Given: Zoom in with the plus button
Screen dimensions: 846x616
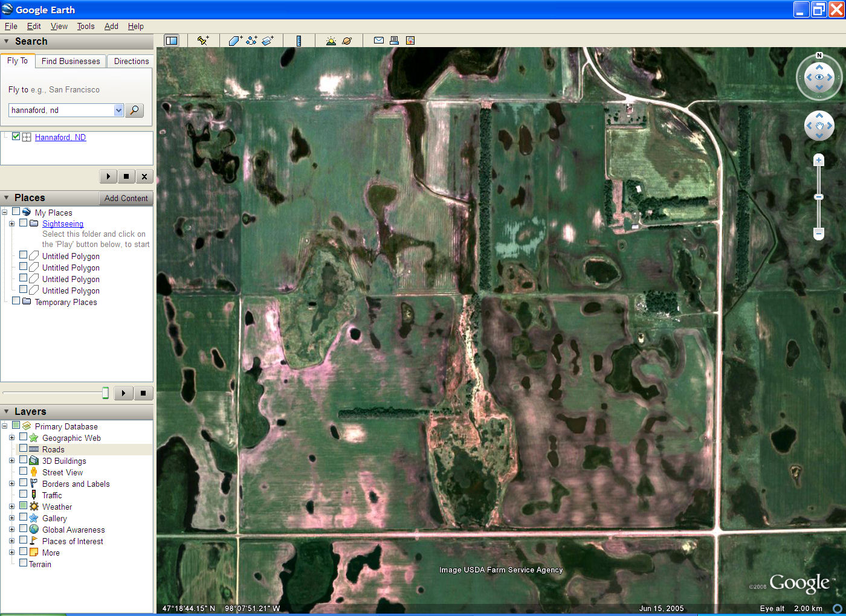Looking at the screenshot, I should point(819,160).
